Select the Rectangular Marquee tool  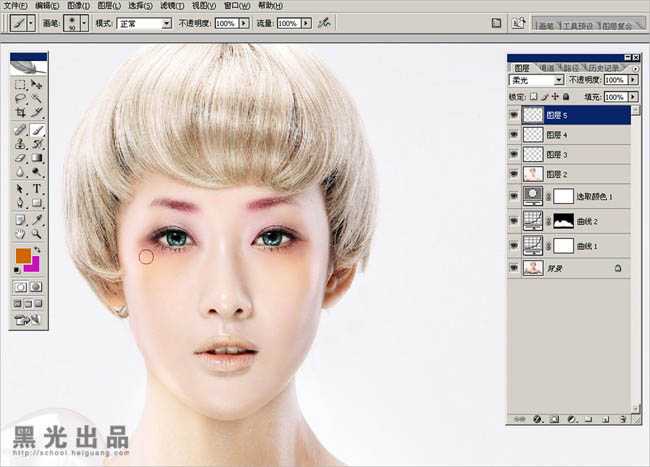click(20, 86)
